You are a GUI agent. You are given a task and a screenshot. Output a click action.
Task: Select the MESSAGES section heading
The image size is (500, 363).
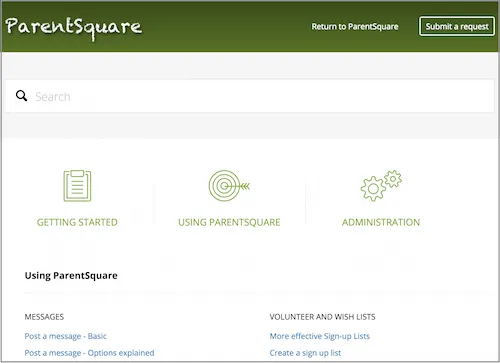pyautogui.click(x=44, y=317)
